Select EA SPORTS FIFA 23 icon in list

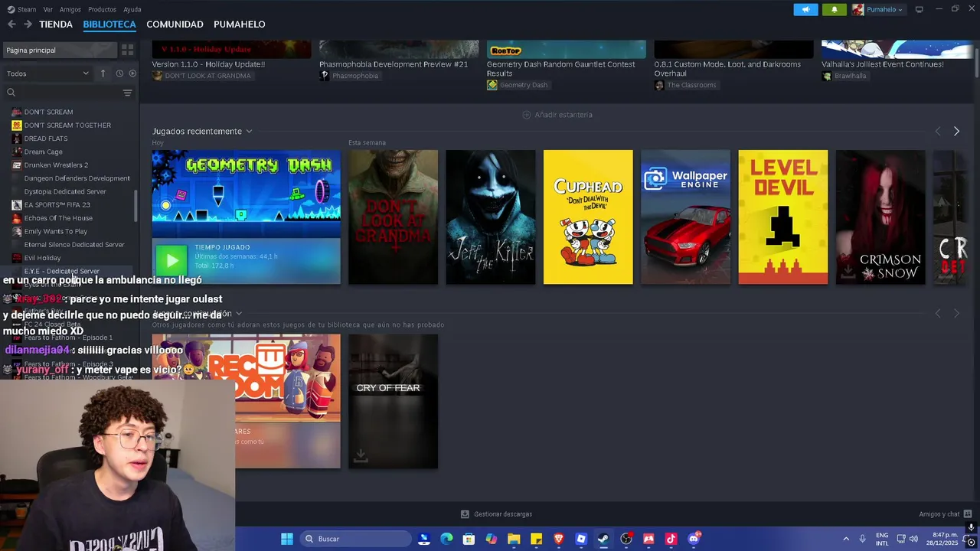coord(17,204)
